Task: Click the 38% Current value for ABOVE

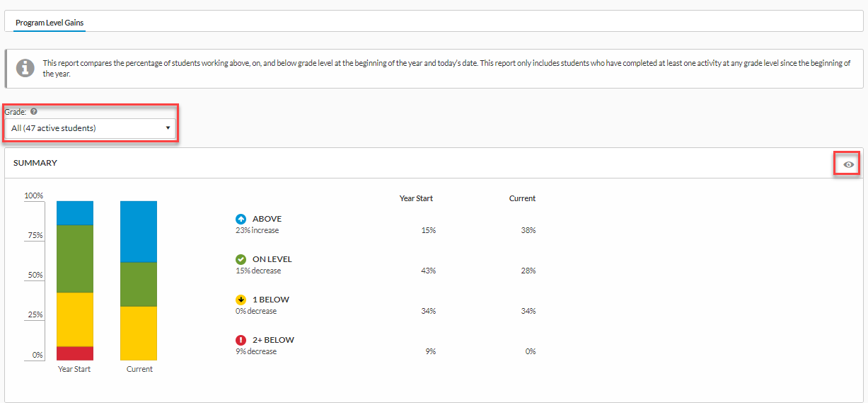Action: (x=528, y=230)
